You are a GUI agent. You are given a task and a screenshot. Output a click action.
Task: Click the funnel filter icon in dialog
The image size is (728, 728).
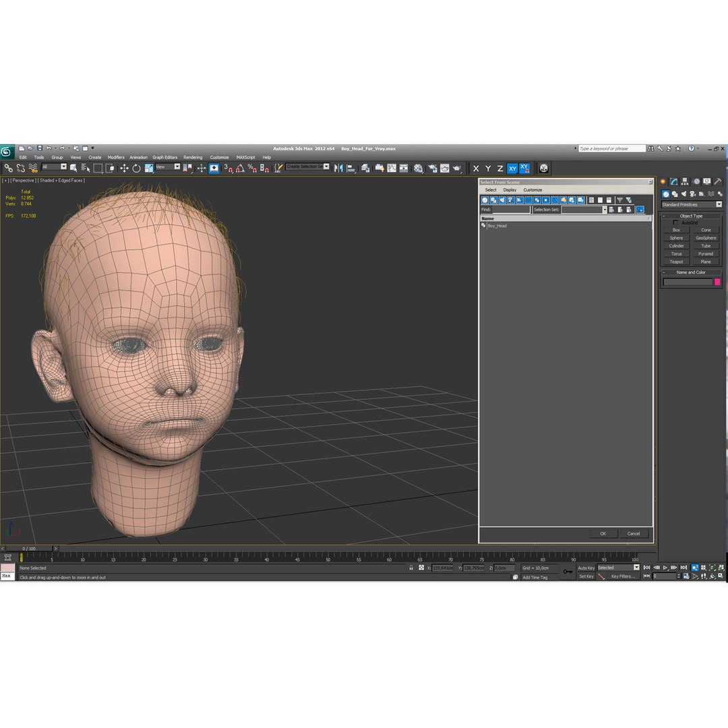click(620, 200)
